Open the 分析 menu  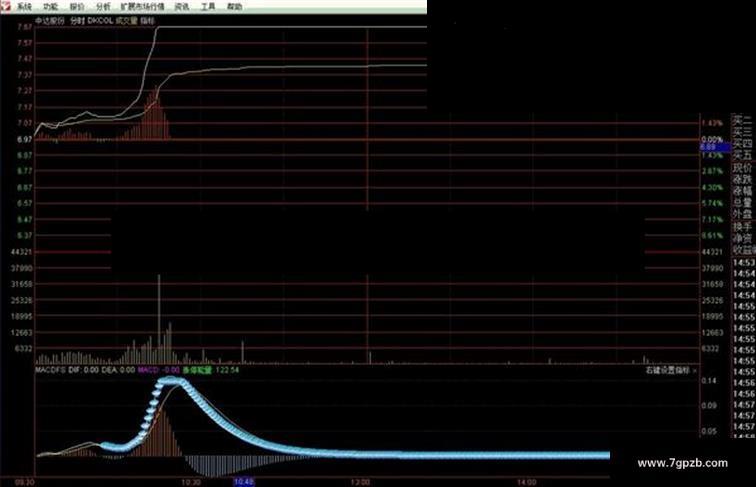(103, 7)
